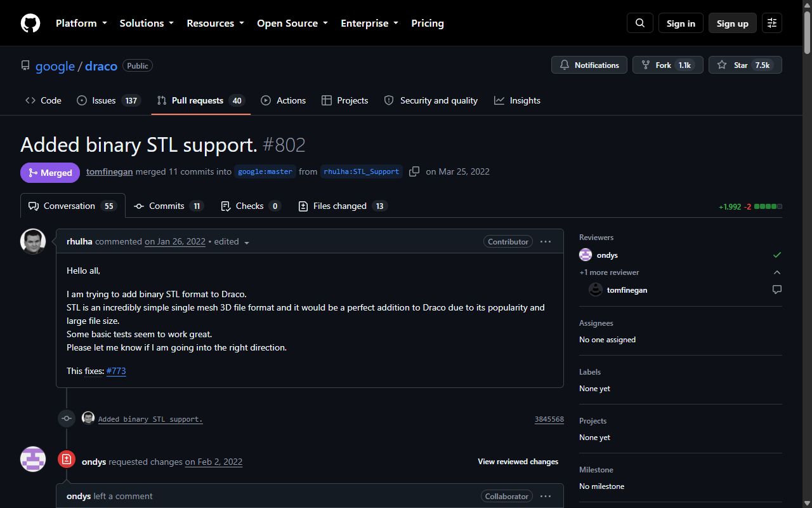
Task: Switch to the Issues tab
Action: point(108,100)
